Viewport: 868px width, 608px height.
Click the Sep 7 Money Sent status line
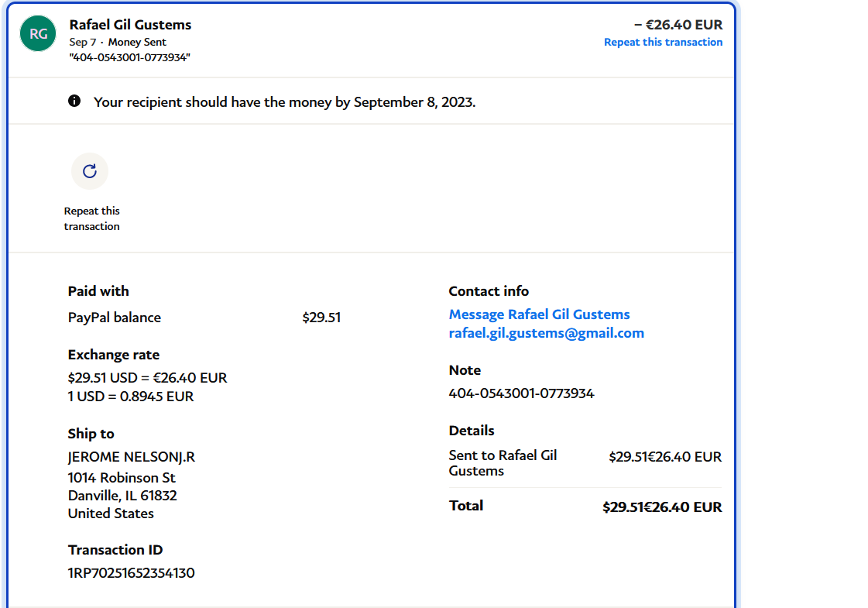point(118,42)
